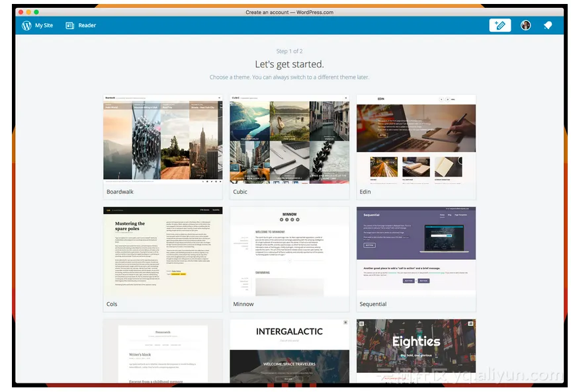The height and width of the screenshot is (392, 571).
Task: Select the Intergalactic theme preview
Action: (x=289, y=350)
